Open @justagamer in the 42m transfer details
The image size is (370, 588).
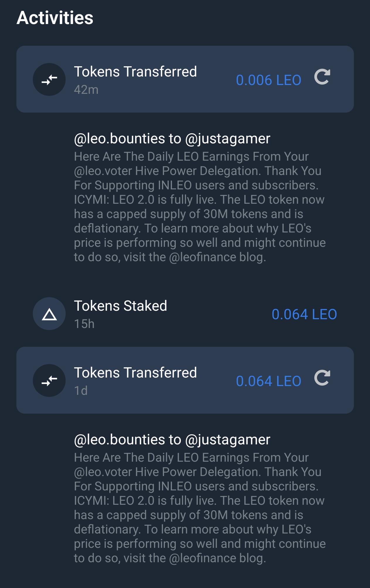point(228,138)
